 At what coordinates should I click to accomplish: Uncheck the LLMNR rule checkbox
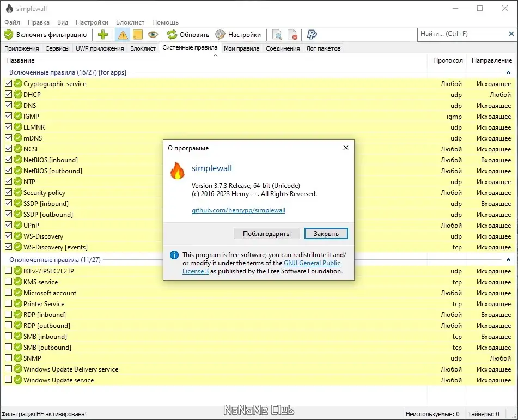point(8,127)
